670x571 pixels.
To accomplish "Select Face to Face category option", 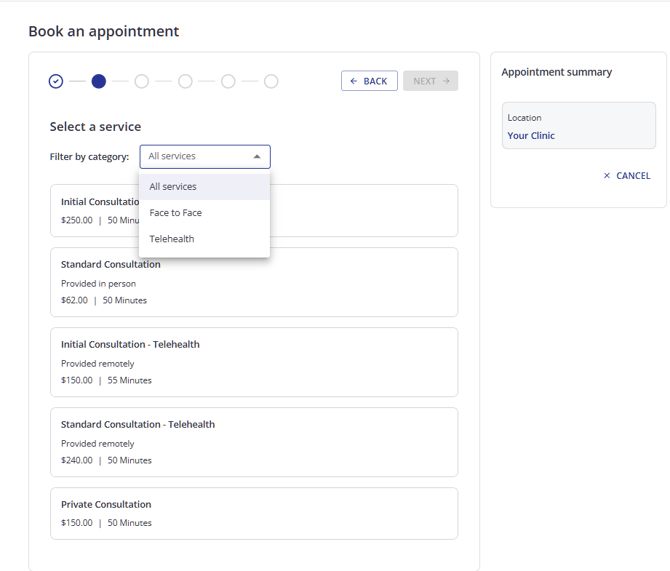I will point(205,213).
